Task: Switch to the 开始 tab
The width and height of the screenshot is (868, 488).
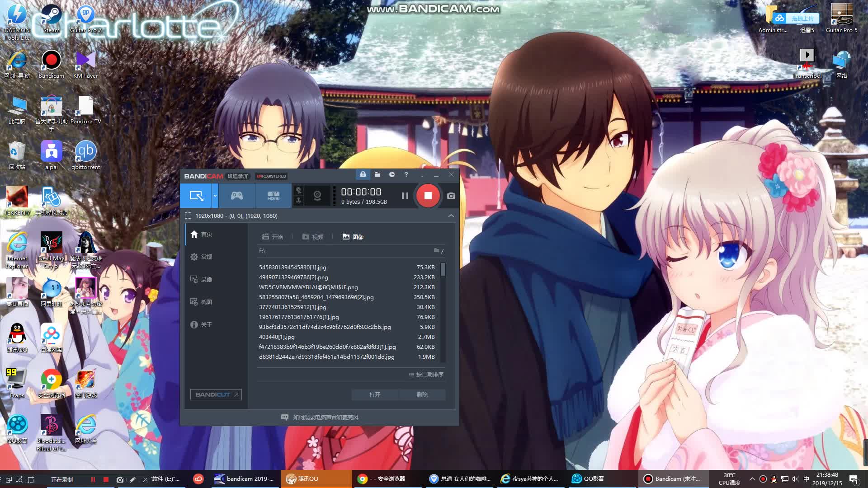Action: [x=273, y=237]
